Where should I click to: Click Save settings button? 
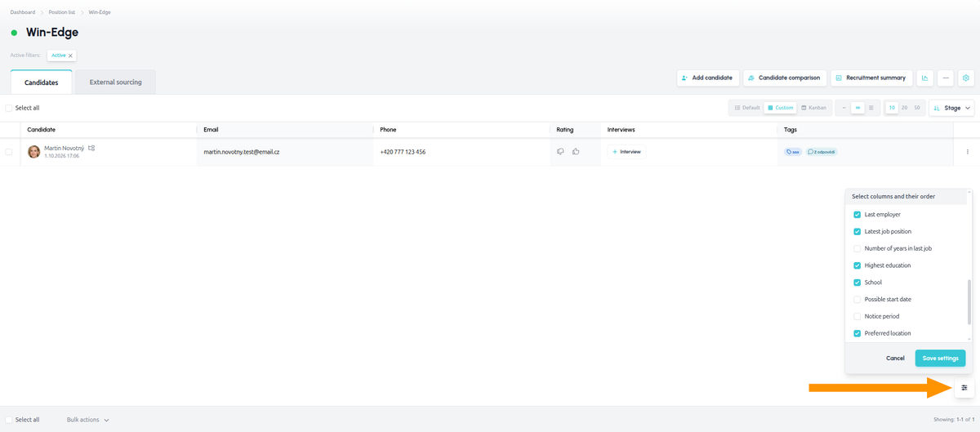(x=940, y=359)
